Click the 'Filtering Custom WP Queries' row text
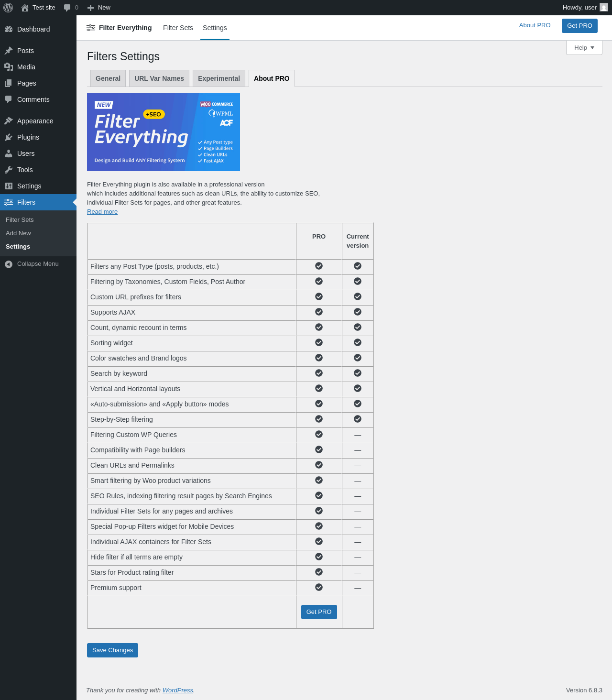The width and height of the screenshot is (612, 700). click(133, 435)
